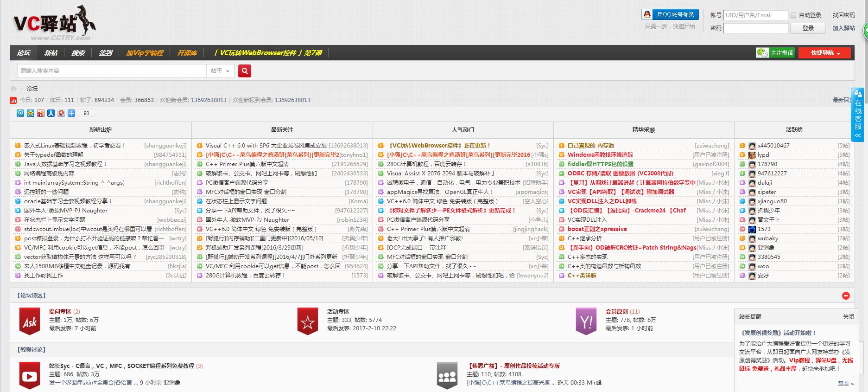Open the 提问专区 forum link

pos(60,312)
